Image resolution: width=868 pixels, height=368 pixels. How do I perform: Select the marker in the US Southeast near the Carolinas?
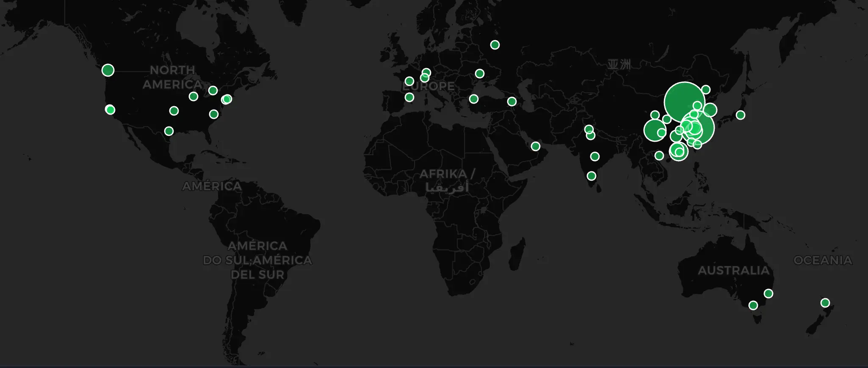[214, 114]
